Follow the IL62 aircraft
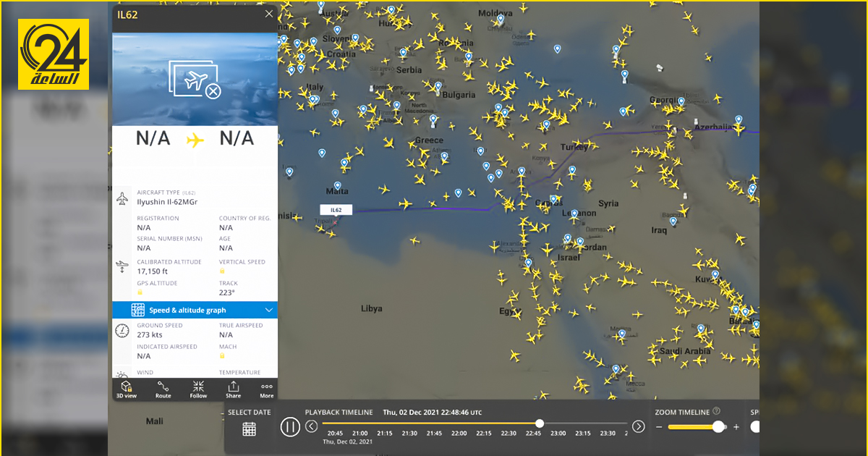This screenshot has height=456, width=868. [x=198, y=389]
